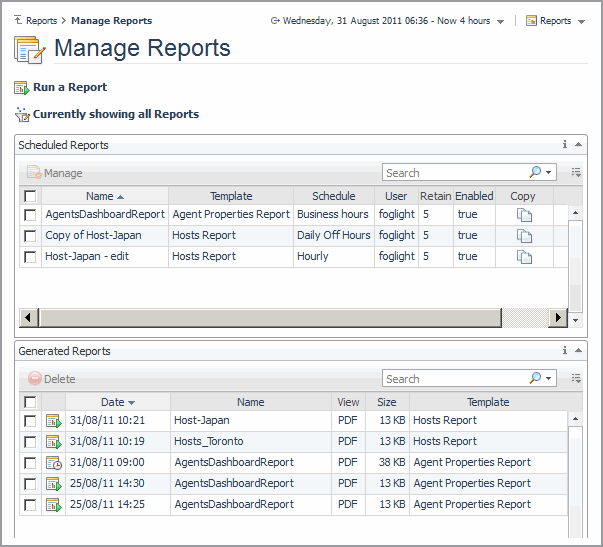Click the copy icon for AgentsDashboardReport row
Image resolution: width=603 pixels, height=547 pixels.
524,215
